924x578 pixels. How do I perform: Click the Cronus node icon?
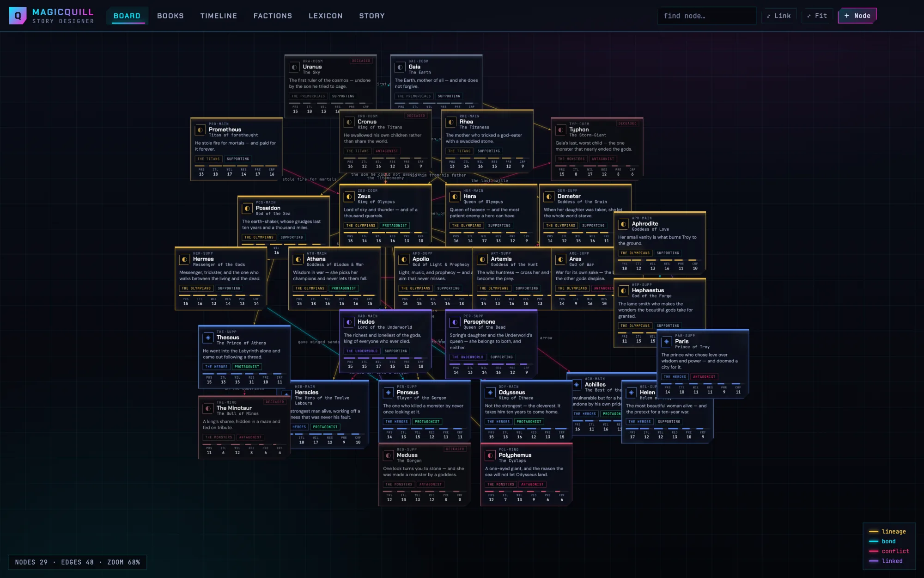point(349,123)
